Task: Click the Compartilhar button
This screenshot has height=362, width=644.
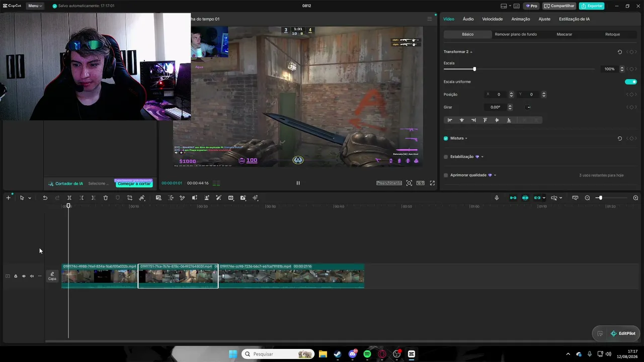Action: pyautogui.click(x=559, y=6)
